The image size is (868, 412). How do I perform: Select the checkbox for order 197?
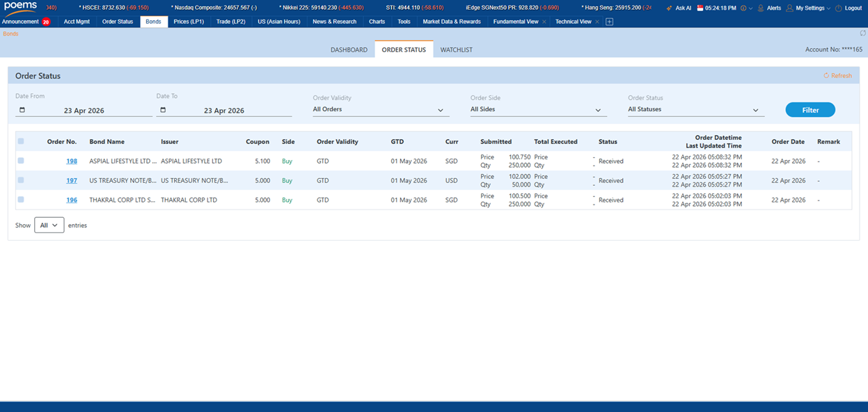(21, 180)
